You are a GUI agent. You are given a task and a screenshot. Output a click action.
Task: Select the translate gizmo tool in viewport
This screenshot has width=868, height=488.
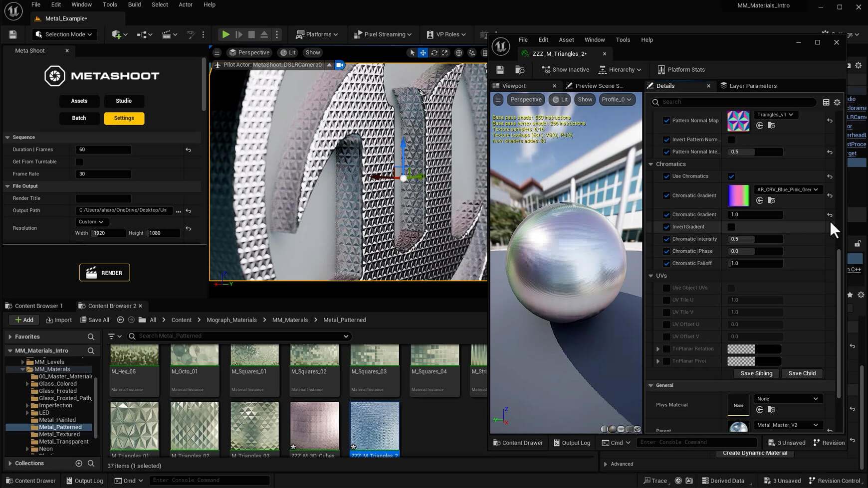coord(423,53)
